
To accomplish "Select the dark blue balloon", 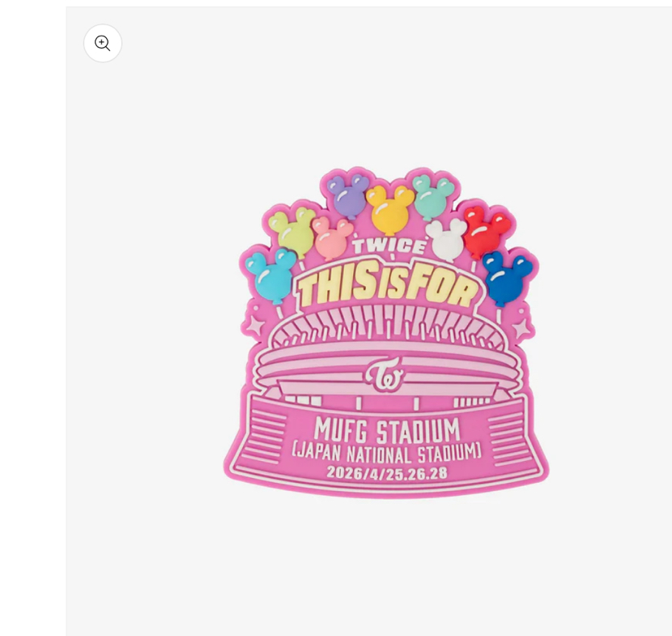I will pyautogui.click(x=507, y=277).
